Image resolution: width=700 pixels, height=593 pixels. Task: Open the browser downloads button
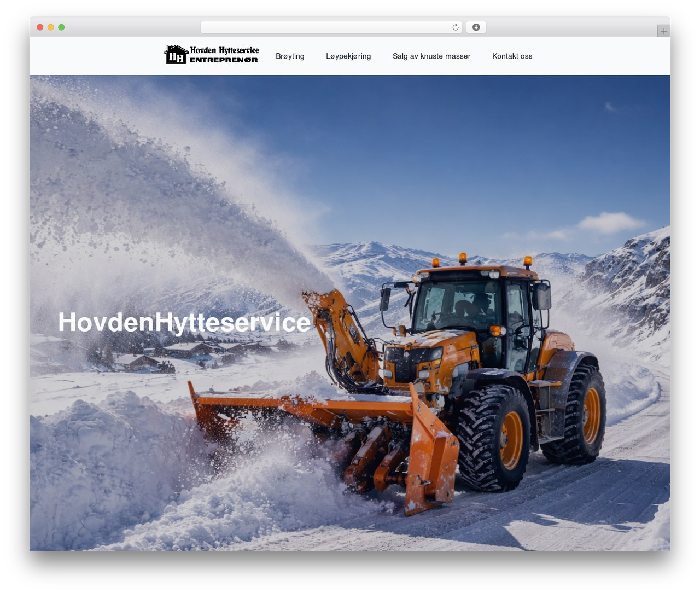point(476,27)
